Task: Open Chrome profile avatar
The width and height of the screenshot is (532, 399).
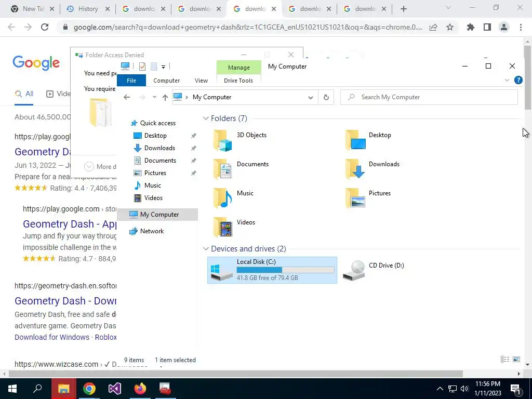Action: 504,27
